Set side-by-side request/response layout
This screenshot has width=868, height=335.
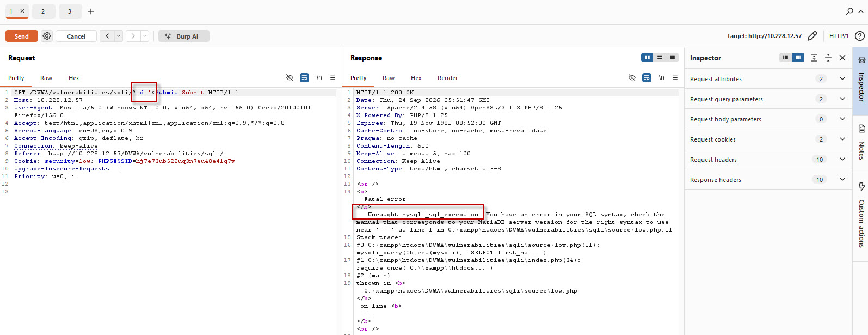[647, 58]
